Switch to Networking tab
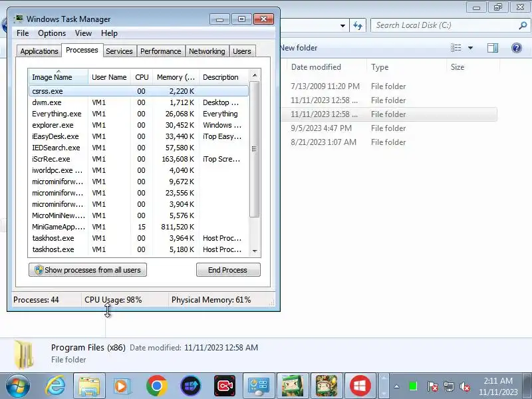The height and width of the screenshot is (399, 532). click(207, 51)
